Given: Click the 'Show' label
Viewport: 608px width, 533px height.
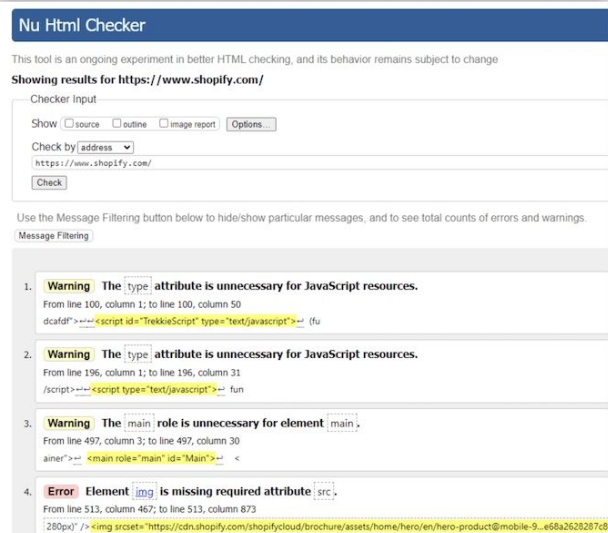Looking at the screenshot, I should coord(44,124).
